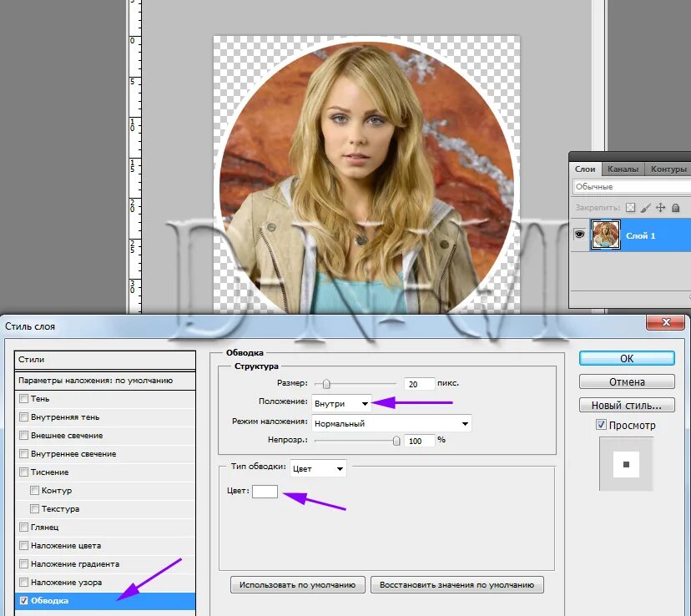The width and height of the screenshot is (691, 616).
Task: Click lock transparent pixels icon
Action: pyautogui.click(x=631, y=208)
